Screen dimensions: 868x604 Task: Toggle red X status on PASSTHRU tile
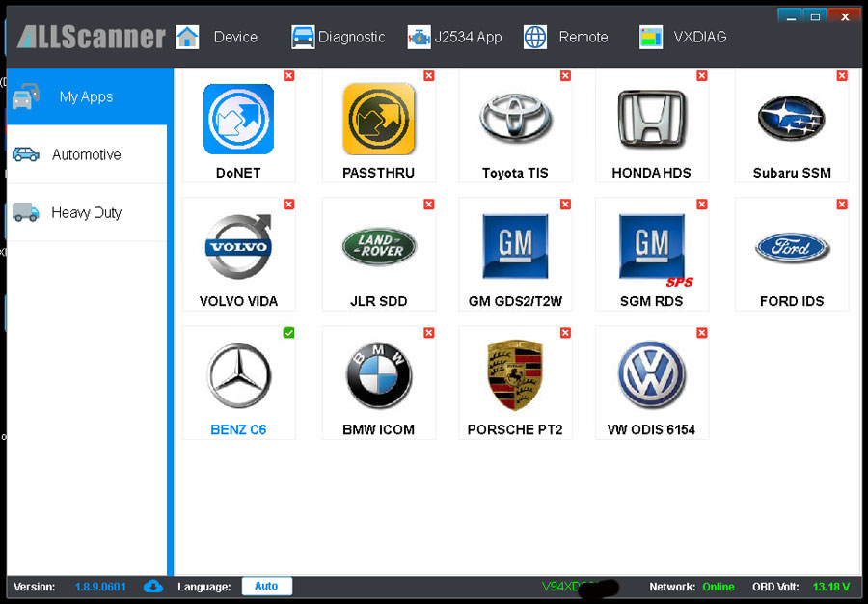(429, 76)
